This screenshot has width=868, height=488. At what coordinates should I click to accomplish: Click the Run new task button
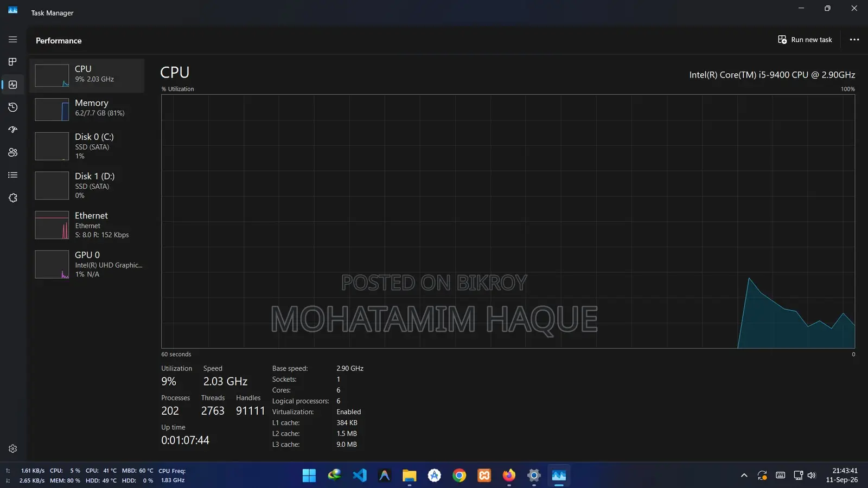805,40
